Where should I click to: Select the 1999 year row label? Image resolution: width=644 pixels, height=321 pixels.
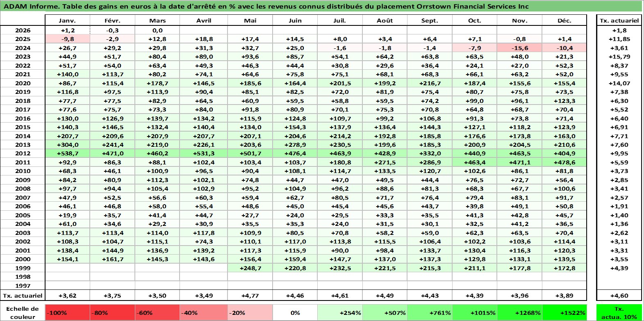23,268
